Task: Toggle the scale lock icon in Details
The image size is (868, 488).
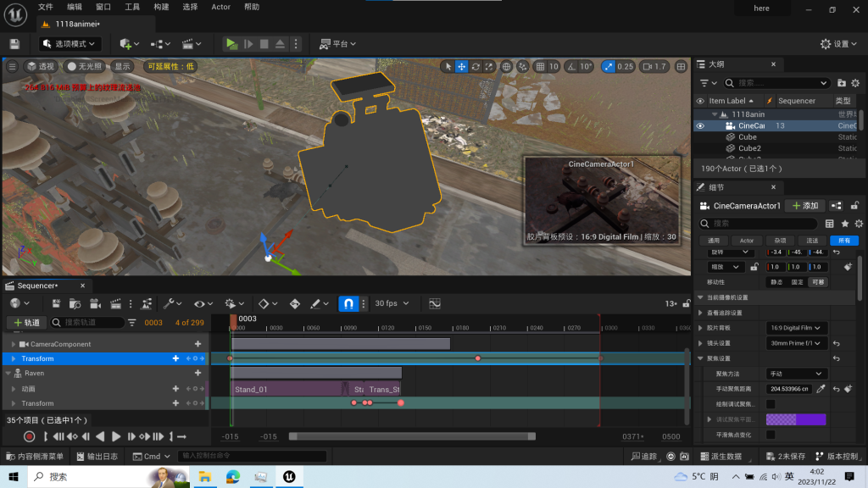Action: pyautogui.click(x=754, y=267)
